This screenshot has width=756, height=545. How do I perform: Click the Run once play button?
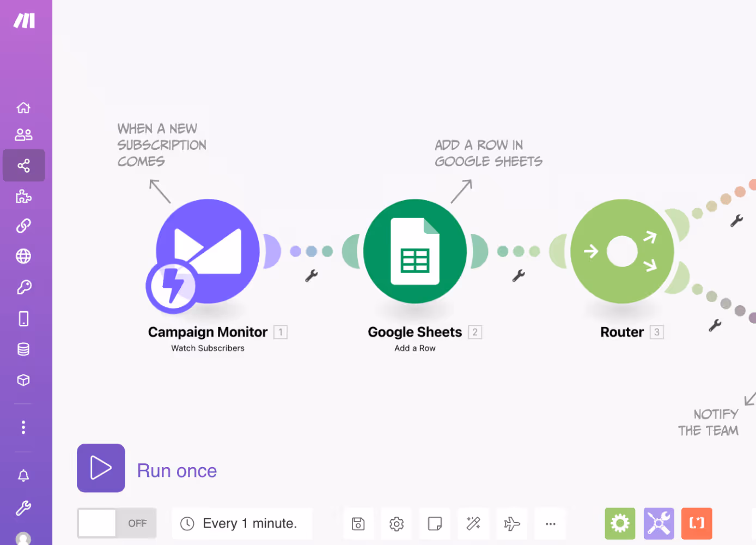click(x=101, y=468)
